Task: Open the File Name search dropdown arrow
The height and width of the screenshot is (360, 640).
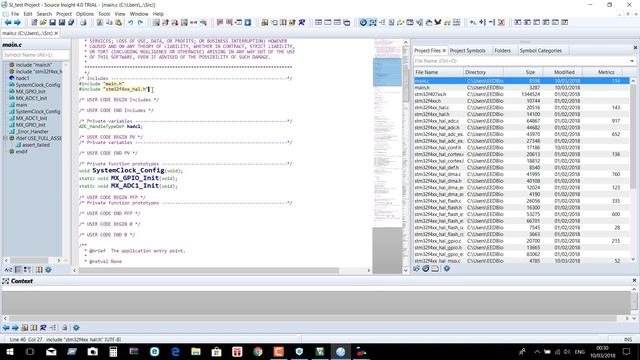Action: coord(632,61)
